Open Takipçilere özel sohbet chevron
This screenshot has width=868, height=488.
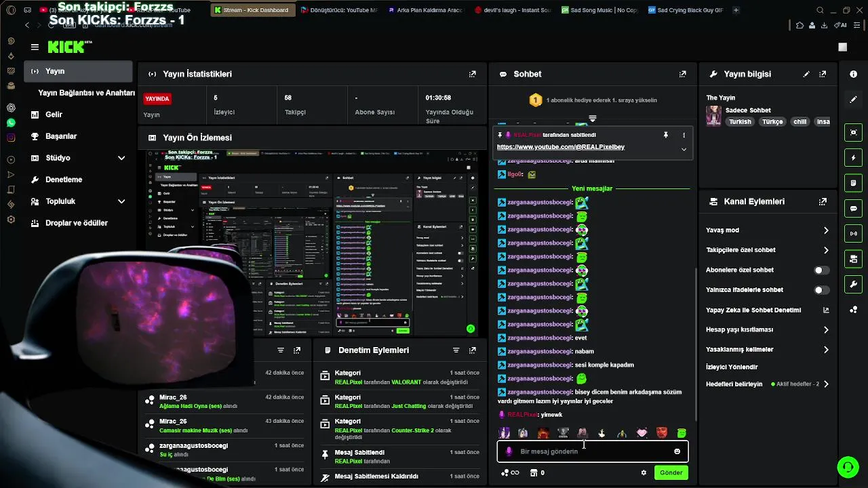[x=826, y=250]
